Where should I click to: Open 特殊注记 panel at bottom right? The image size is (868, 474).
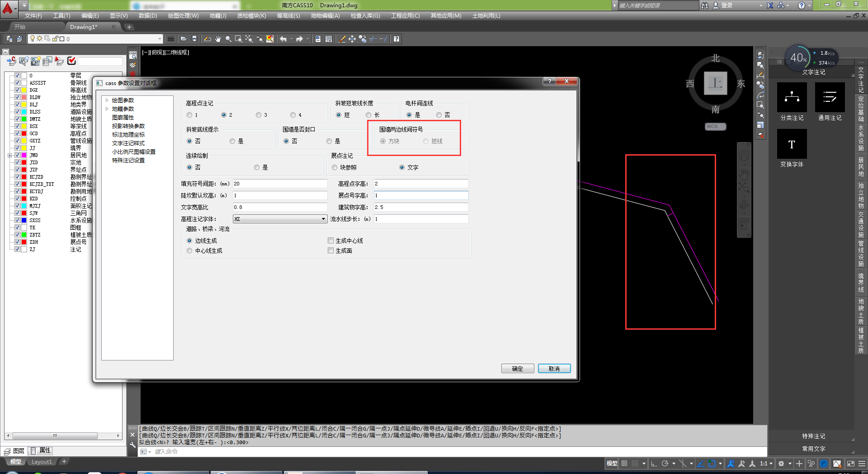[x=813, y=436]
